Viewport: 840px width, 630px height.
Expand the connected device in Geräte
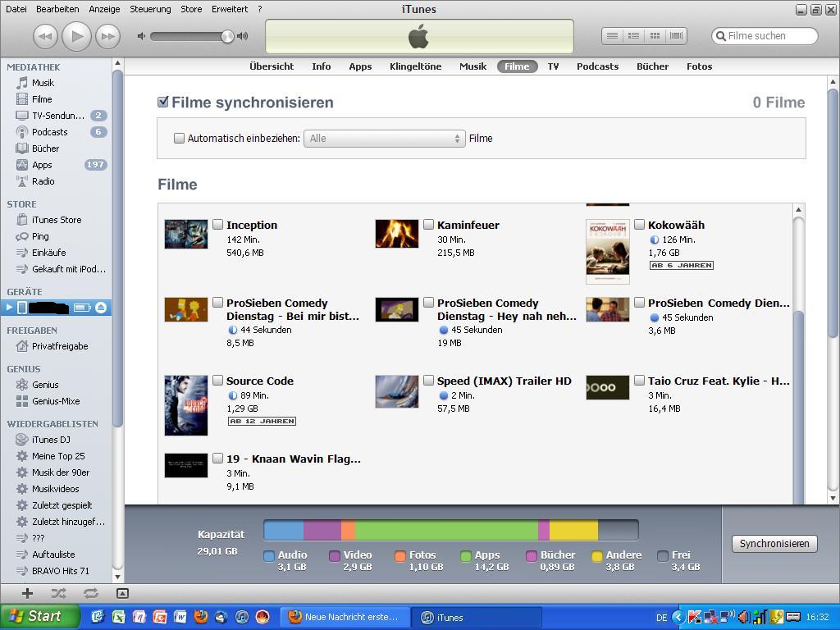pos(9,308)
